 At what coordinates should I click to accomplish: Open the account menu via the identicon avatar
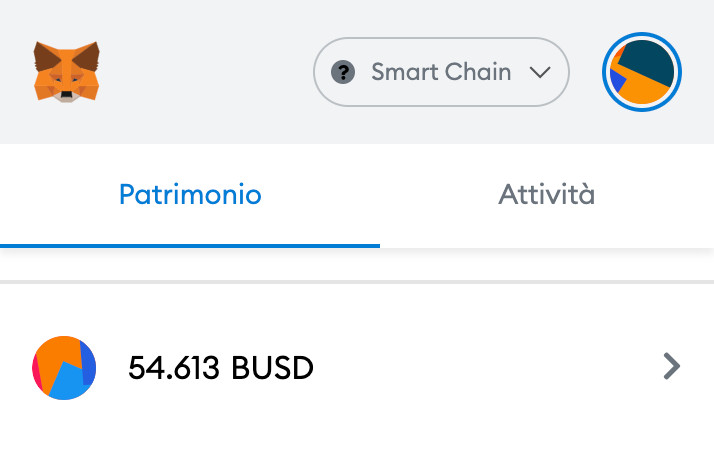pyautogui.click(x=642, y=72)
